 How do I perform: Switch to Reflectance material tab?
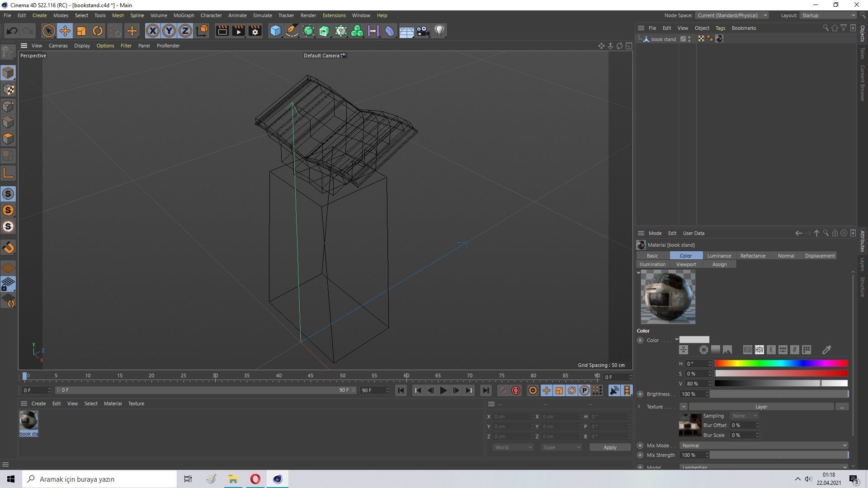click(753, 256)
